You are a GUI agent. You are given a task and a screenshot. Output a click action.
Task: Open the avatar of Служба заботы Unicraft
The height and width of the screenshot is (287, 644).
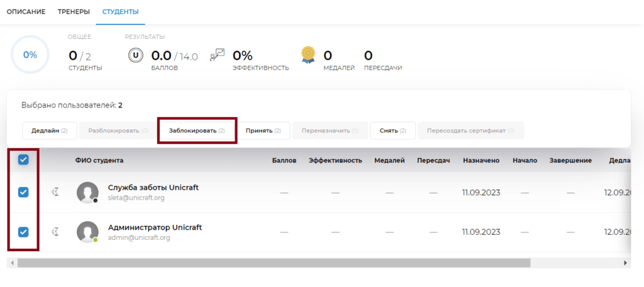pyautogui.click(x=87, y=192)
